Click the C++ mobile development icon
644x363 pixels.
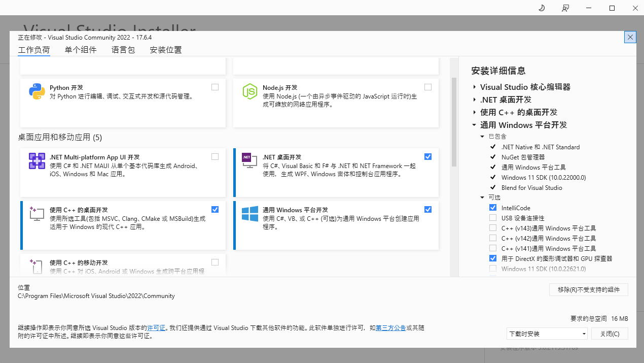37,267
